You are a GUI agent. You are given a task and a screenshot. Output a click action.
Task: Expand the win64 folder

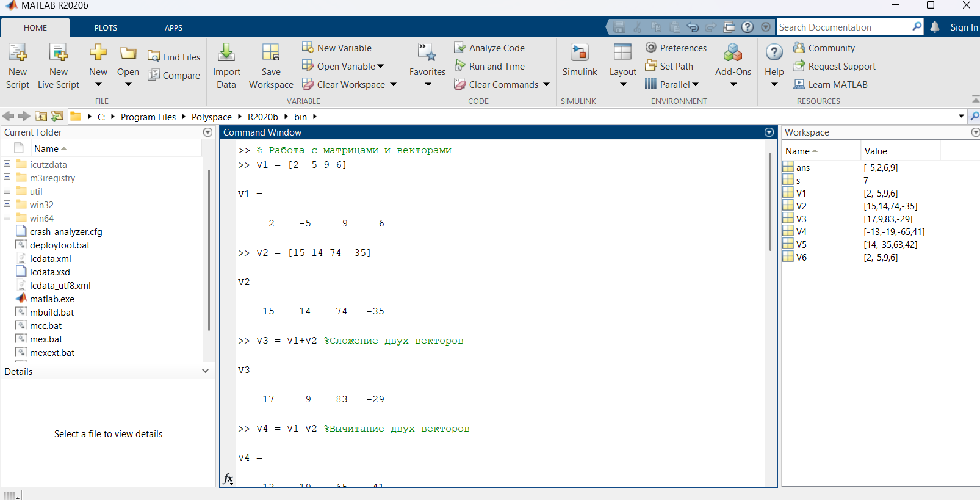[x=7, y=217]
